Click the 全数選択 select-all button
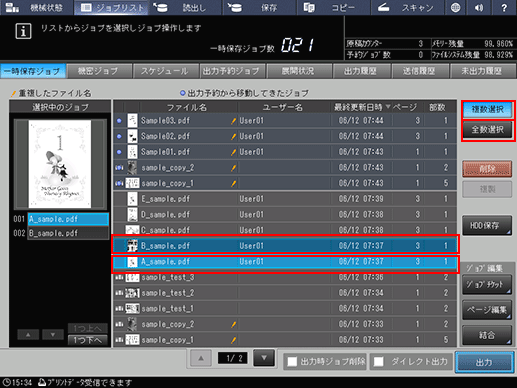 click(487, 130)
